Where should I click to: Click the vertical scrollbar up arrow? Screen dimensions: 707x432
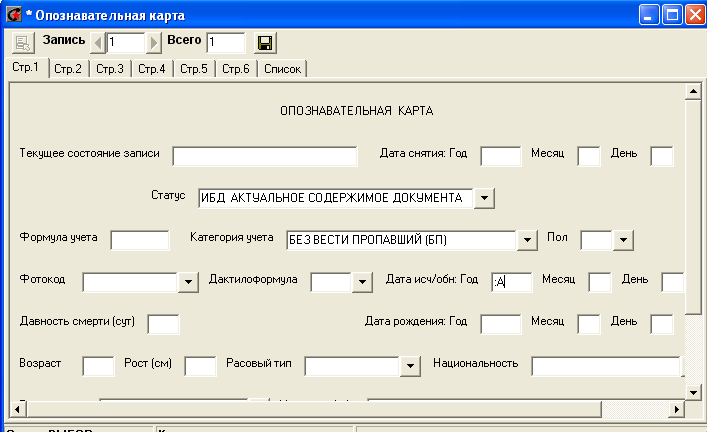pos(693,92)
